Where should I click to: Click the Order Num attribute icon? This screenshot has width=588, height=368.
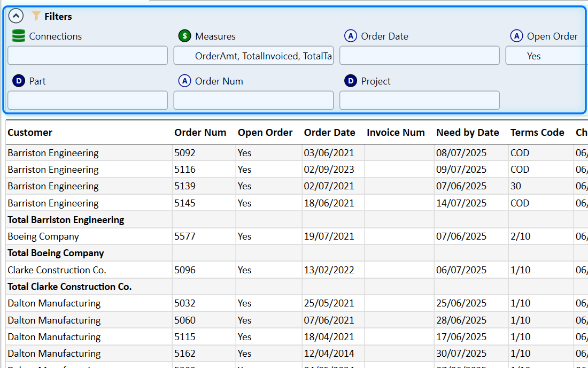click(184, 81)
